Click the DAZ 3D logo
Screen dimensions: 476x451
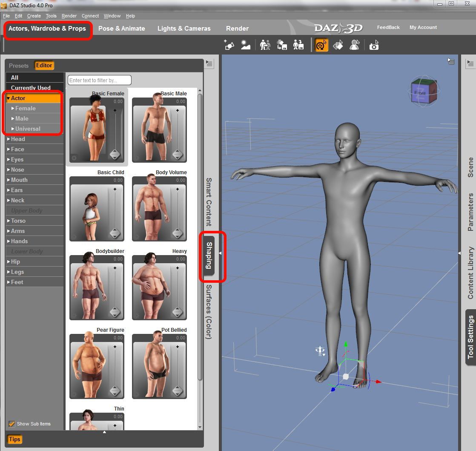339,28
